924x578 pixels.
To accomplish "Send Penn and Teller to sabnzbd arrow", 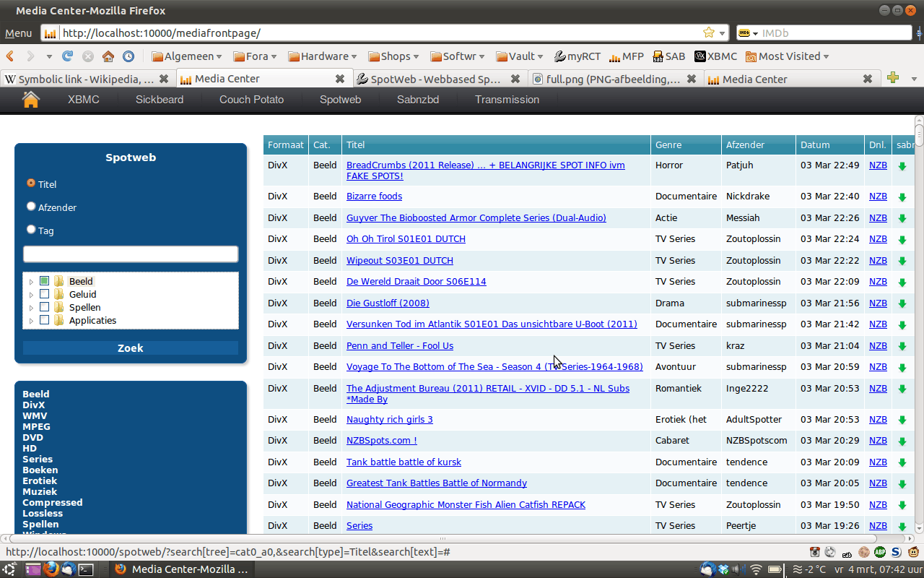I will point(902,347).
